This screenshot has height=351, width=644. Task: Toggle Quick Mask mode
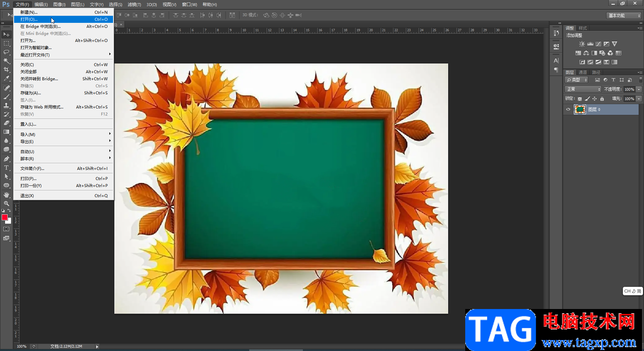click(x=6, y=229)
